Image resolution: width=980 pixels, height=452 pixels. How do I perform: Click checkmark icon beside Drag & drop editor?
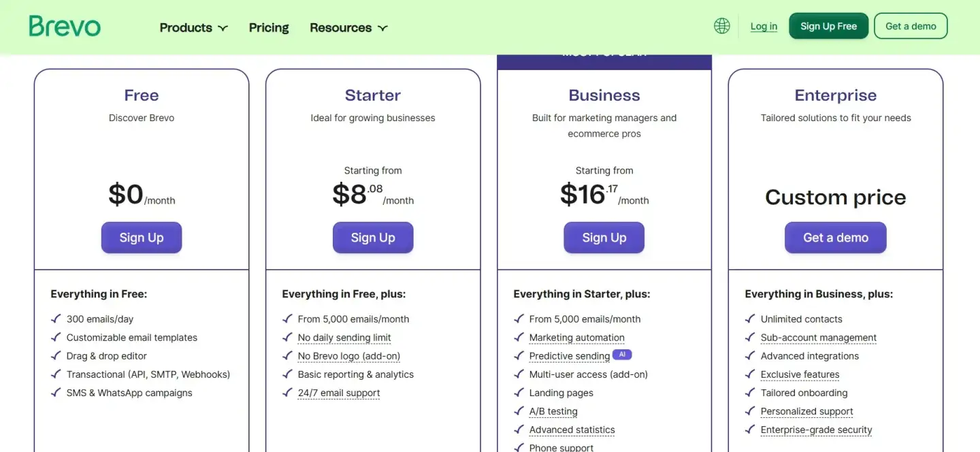pos(56,355)
